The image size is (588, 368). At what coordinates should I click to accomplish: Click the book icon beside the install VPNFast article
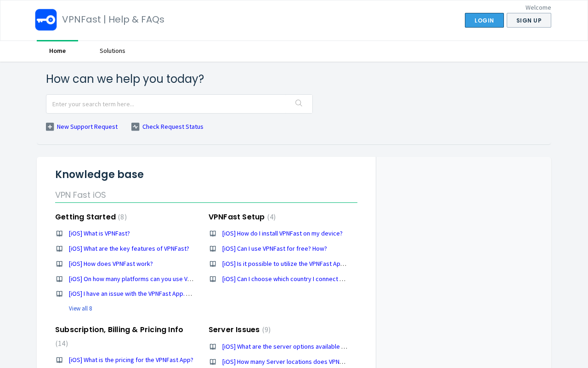pos(213,234)
